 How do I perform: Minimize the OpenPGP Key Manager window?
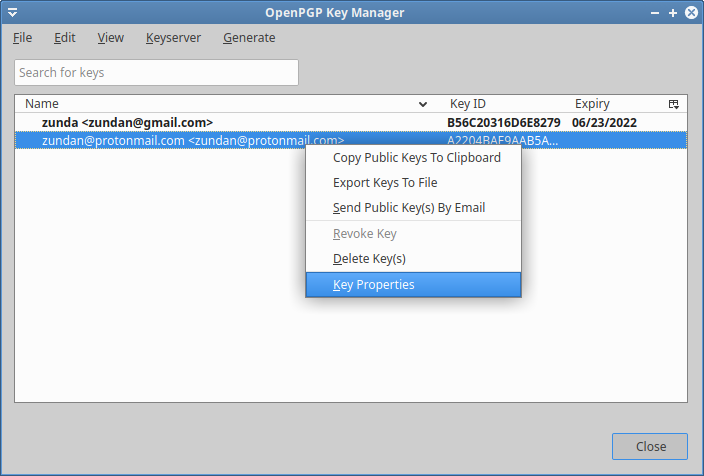655,13
